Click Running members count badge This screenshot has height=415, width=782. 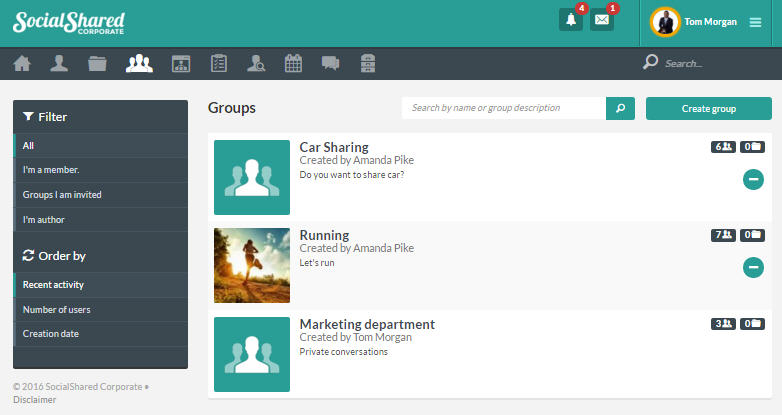[723, 235]
